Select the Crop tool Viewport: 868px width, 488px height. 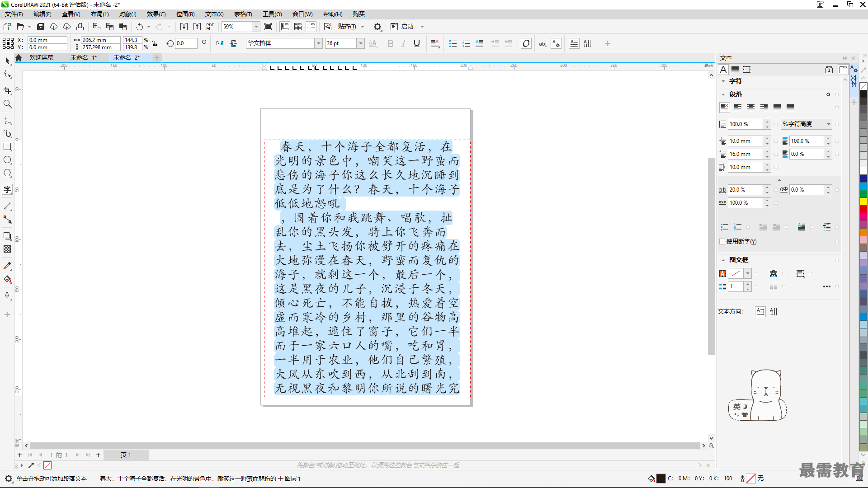pyautogui.click(x=7, y=90)
